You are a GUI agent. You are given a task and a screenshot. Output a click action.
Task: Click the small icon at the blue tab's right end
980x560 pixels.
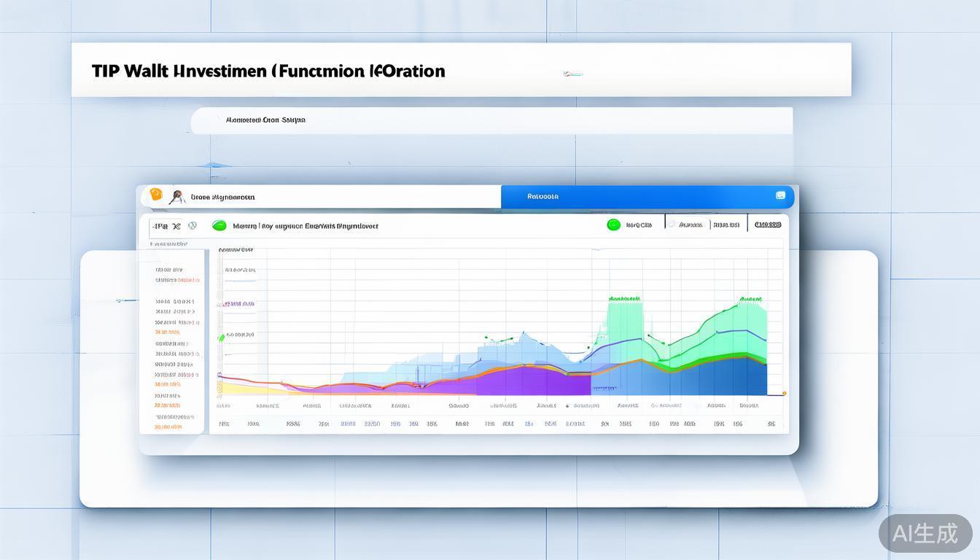(780, 195)
